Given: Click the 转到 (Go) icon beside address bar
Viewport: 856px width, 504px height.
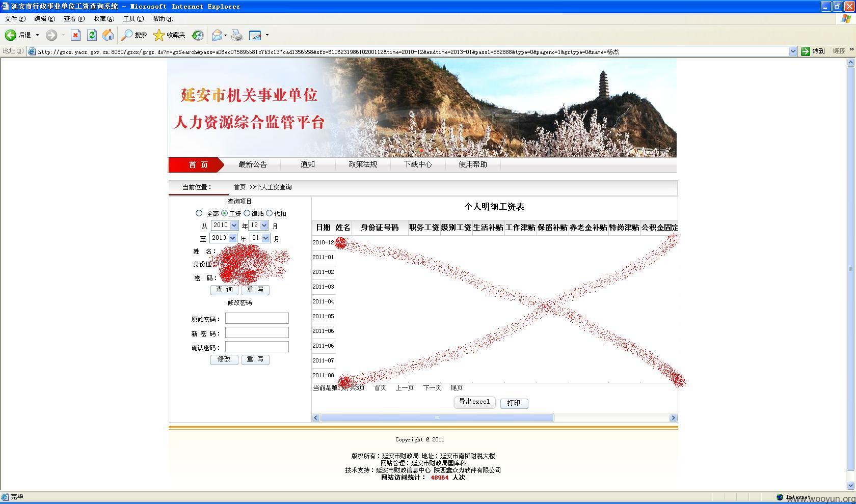Looking at the screenshot, I should 806,51.
